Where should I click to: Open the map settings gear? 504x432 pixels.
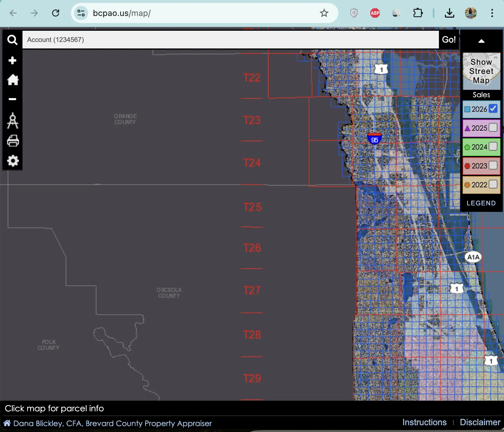pos(12,161)
